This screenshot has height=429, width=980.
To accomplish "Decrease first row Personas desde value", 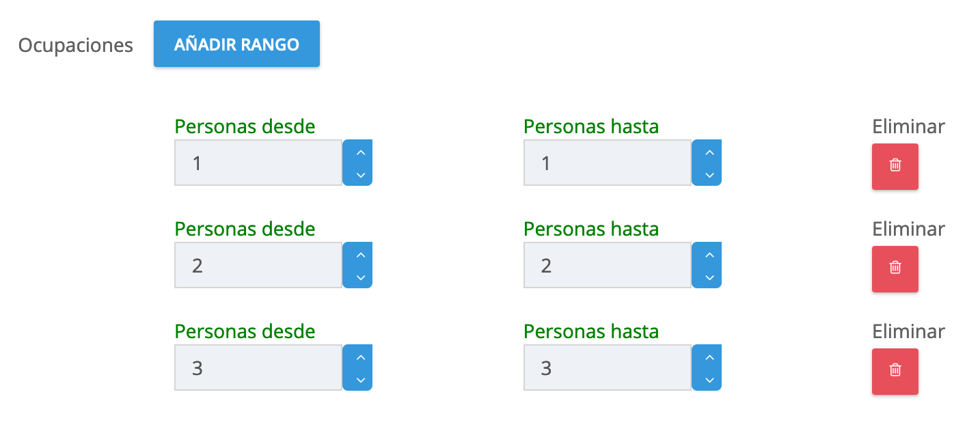I will pos(361,175).
